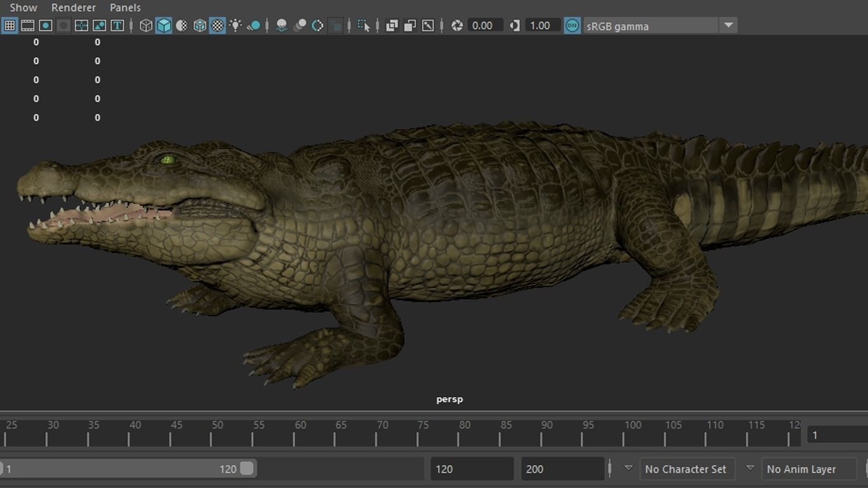The width and height of the screenshot is (868, 488).
Task: Toggle the Field Chart icon
Action: click(x=81, y=25)
